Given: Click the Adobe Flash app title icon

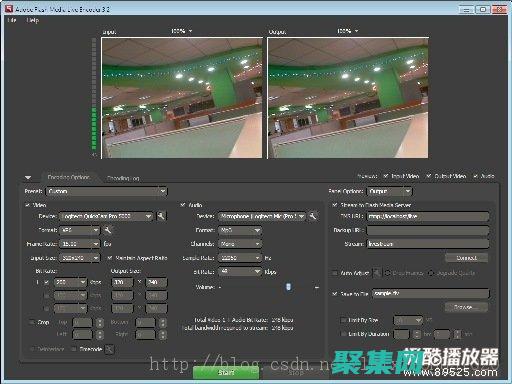Looking at the screenshot, I should 9,9.
